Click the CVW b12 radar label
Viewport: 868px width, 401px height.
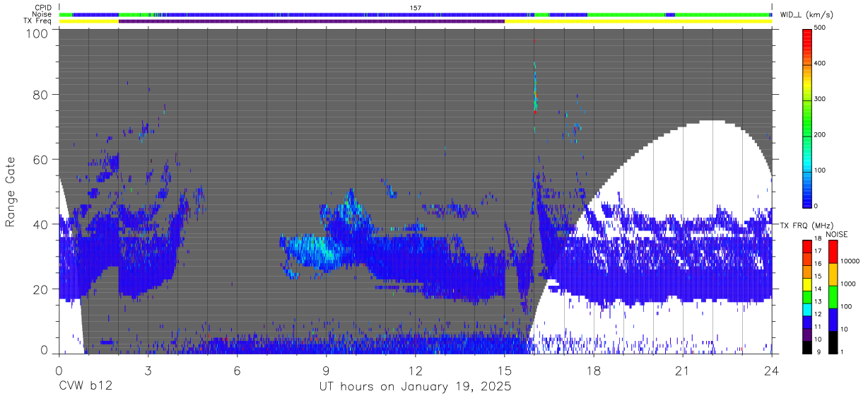coord(85,387)
